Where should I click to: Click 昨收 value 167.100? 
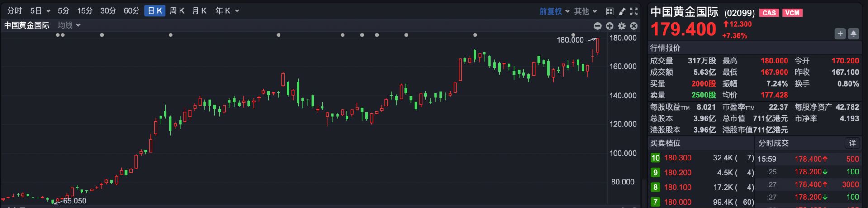[845, 72]
